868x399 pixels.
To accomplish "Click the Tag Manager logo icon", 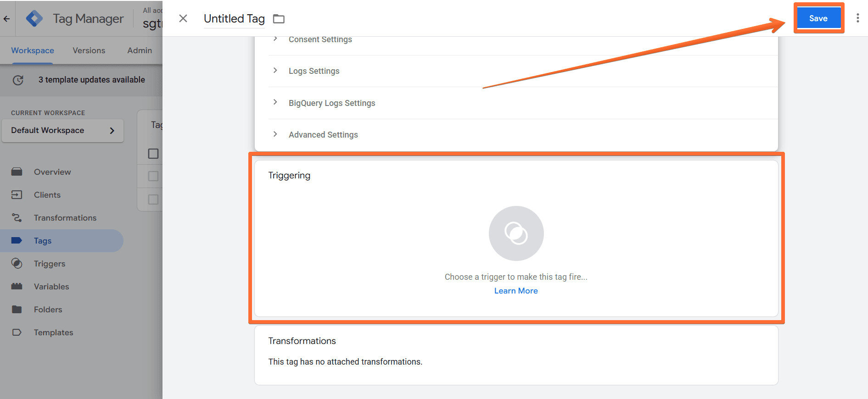I will click(34, 19).
